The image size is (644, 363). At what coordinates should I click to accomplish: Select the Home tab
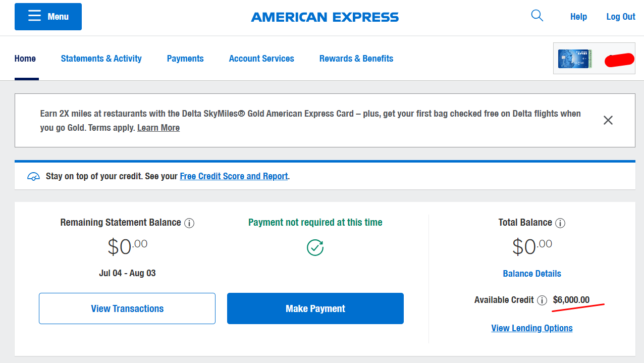(x=25, y=59)
